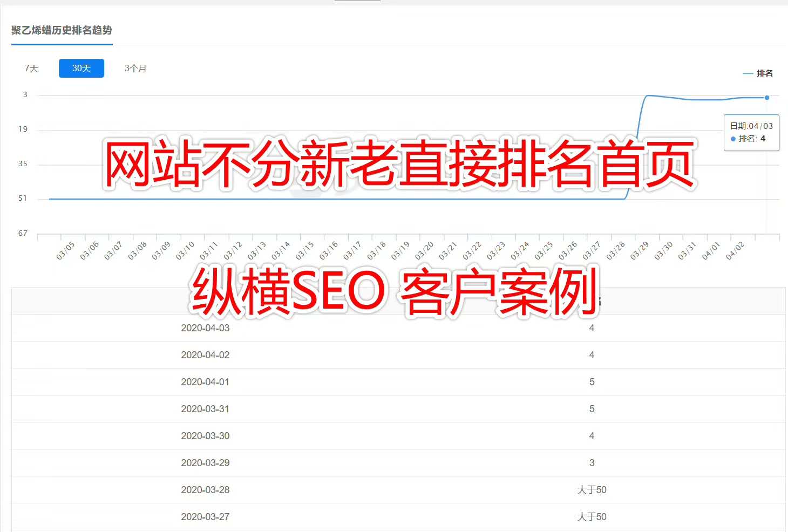This screenshot has height=532, width=788.
Task: Click 大于50 value in 2020-03-28 row
Action: tap(592, 490)
